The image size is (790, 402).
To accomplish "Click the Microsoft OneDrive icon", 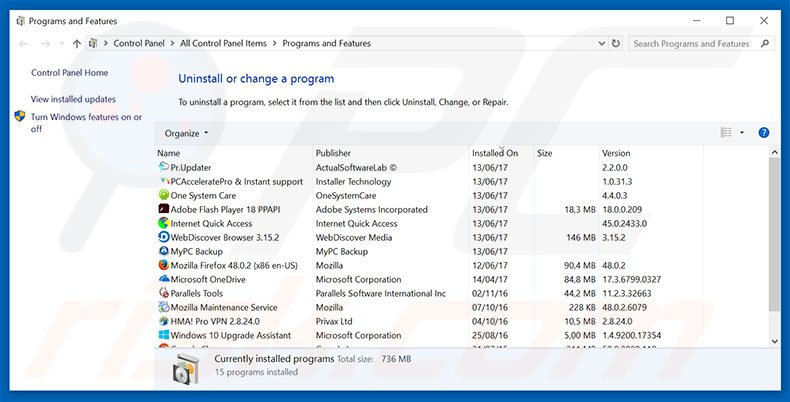I will pyautogui.click(x=164, y=279).
